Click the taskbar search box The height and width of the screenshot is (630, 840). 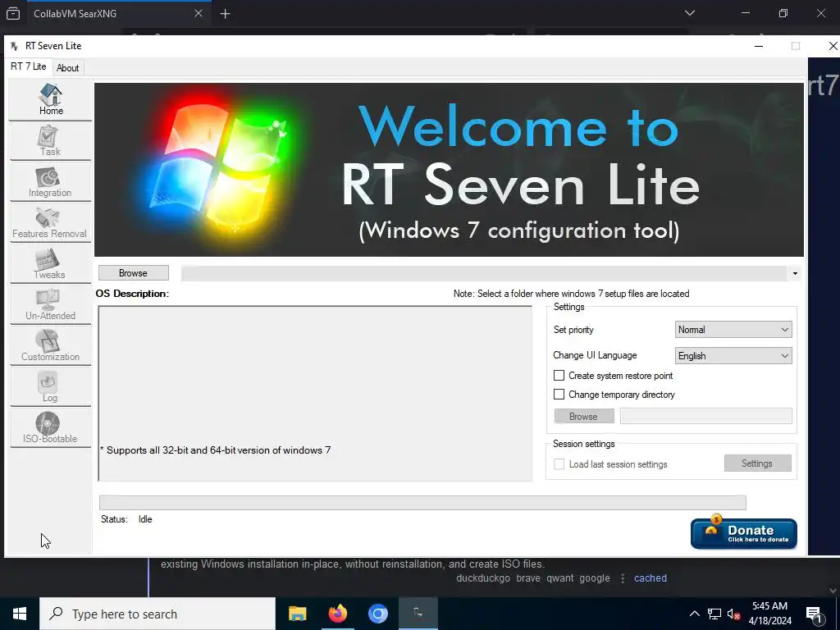pos(157,614)
